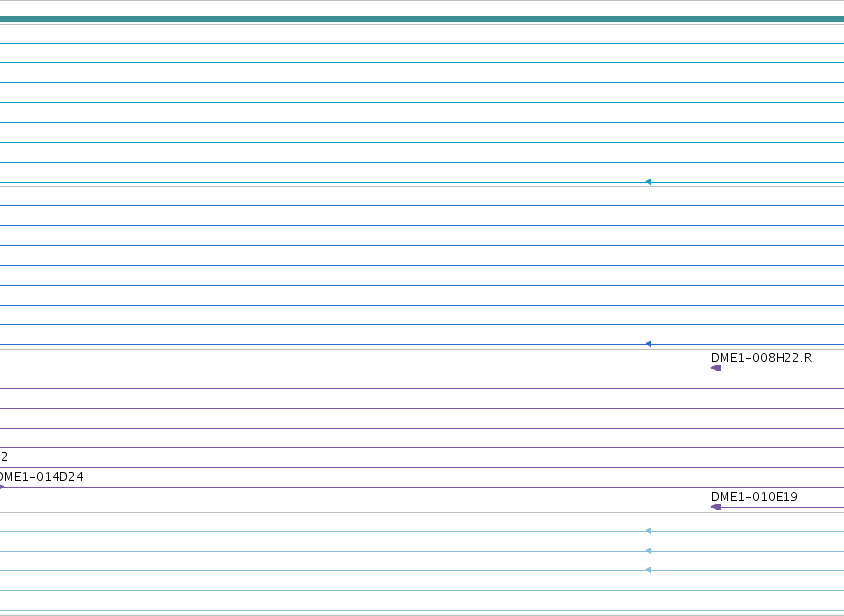Click the thick teal feature bar at top
The image size is (844, 616).
tap(422, 19)
